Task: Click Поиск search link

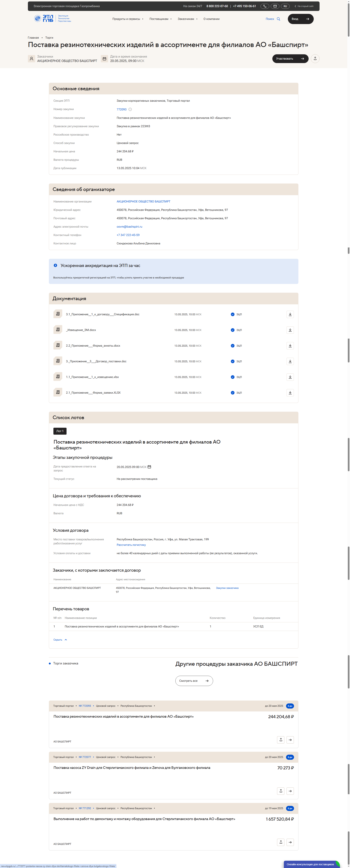Action: (x=270, y=19)
